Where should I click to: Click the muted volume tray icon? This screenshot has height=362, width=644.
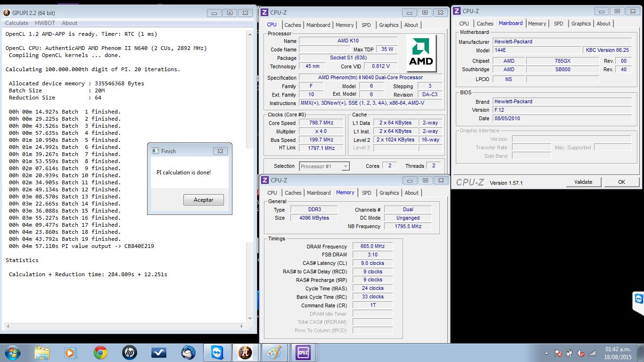coord(581,353)
